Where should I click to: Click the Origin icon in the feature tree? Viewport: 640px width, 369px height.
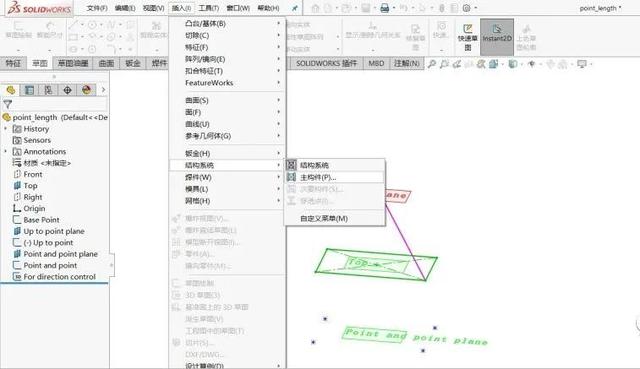[x=17, y=209]
